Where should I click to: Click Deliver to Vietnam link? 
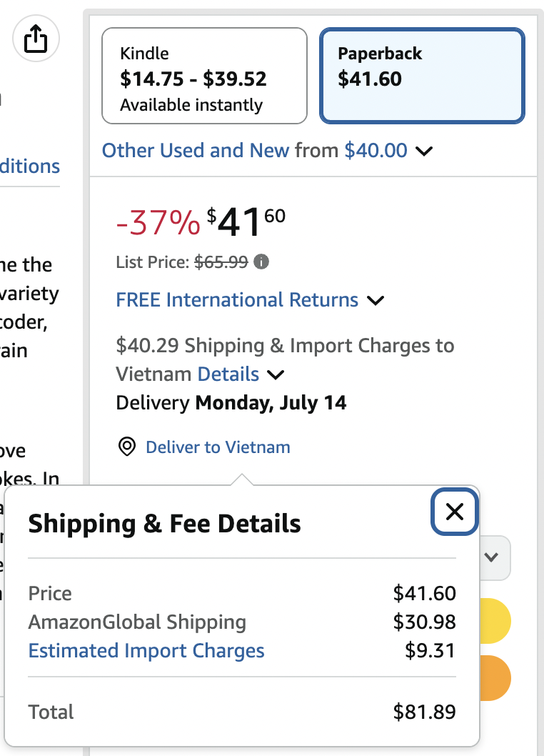218,447
